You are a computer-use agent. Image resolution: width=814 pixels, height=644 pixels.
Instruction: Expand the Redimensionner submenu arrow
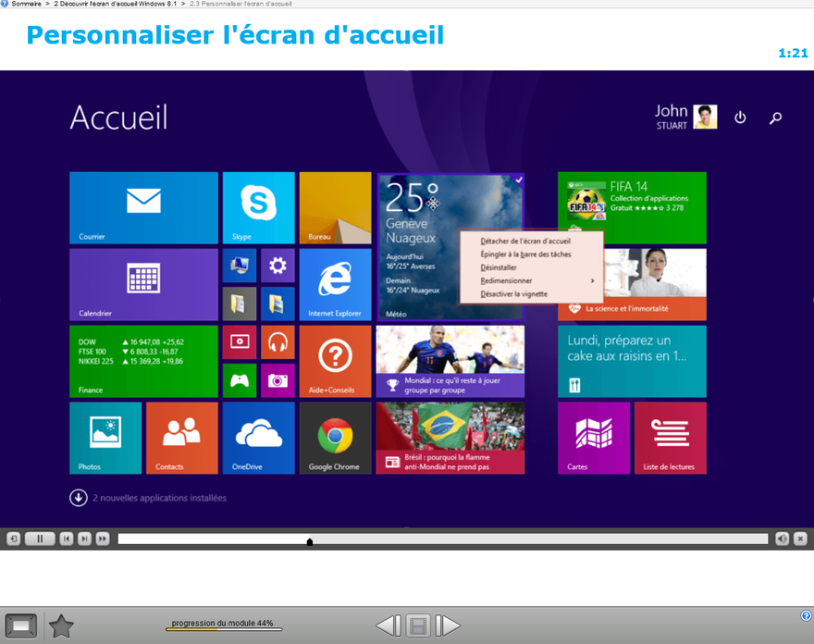(x=592, y=280)
